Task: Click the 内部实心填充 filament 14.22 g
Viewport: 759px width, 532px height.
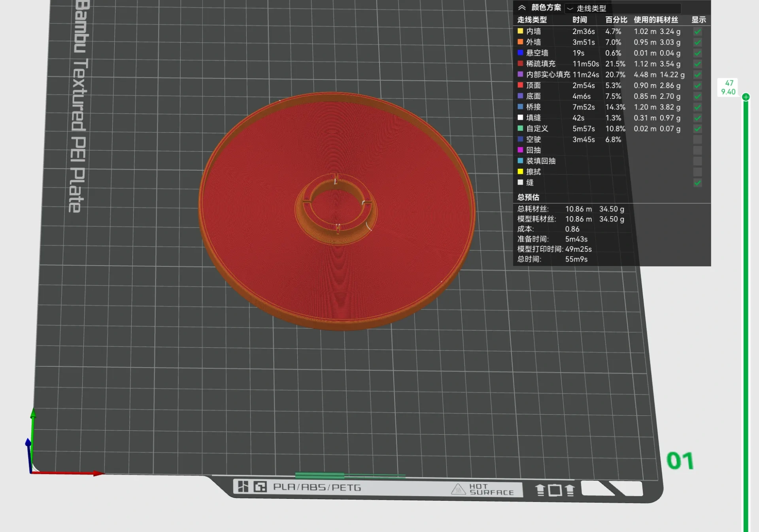Action: [672, 75]
